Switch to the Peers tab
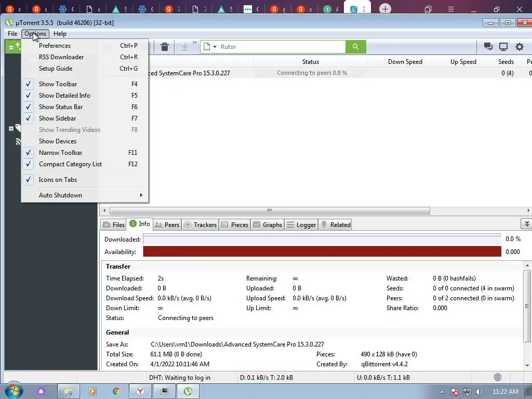 (x=167, y=224)
